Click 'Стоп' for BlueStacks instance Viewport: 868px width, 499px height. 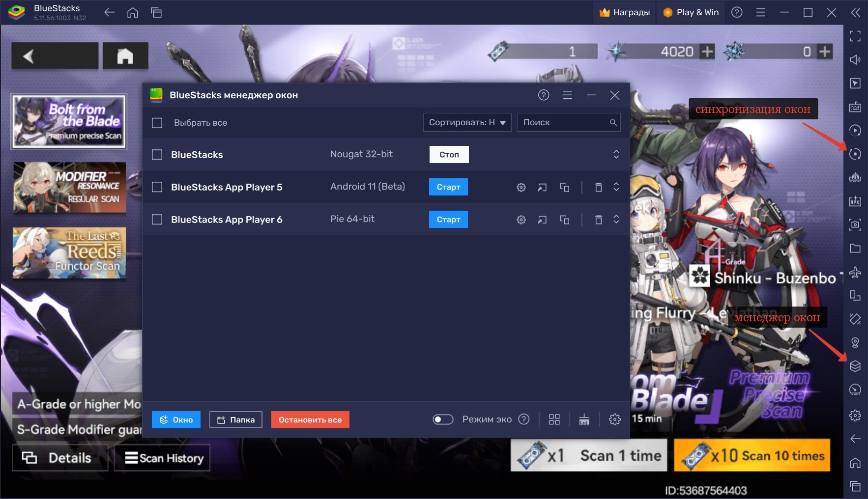click(x=449, y=155)
